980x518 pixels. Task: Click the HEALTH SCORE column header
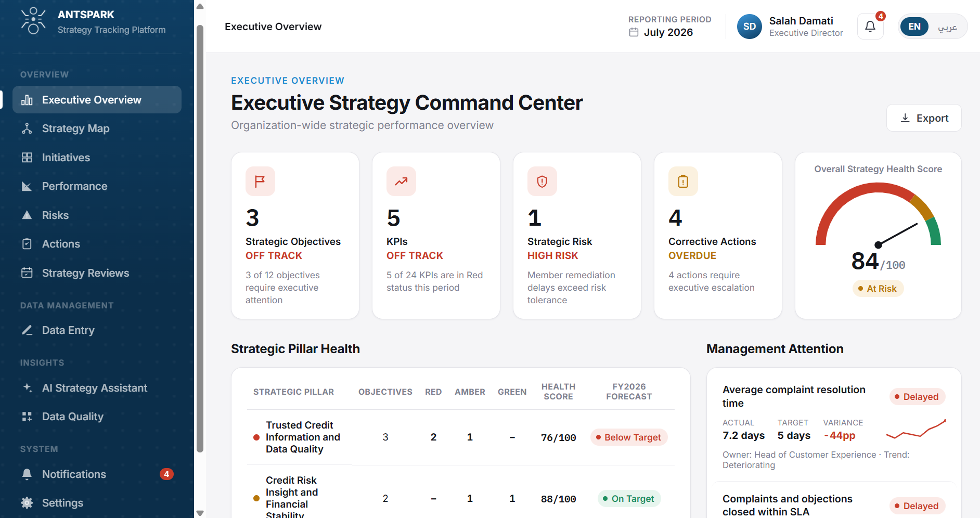click(558, 392)
